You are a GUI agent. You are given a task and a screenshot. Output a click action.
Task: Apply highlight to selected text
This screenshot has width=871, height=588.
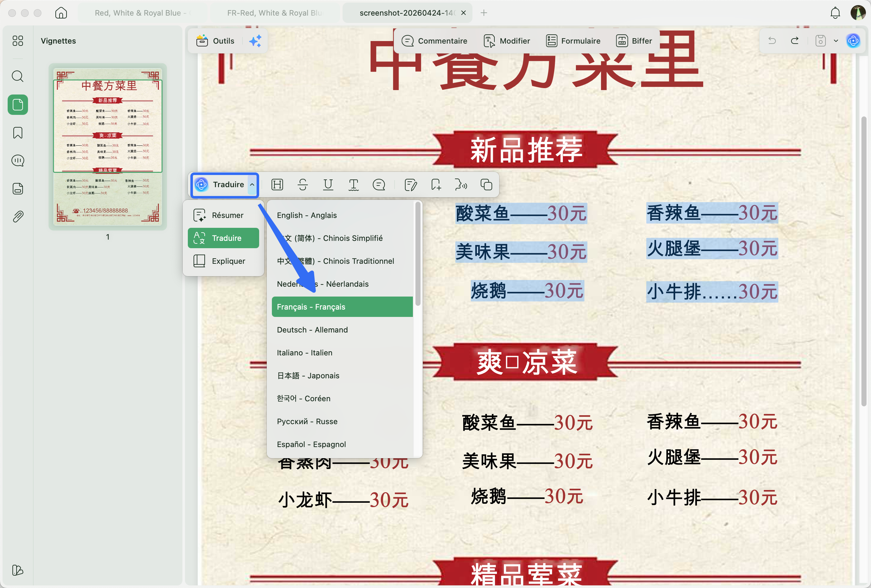(277, 184)
